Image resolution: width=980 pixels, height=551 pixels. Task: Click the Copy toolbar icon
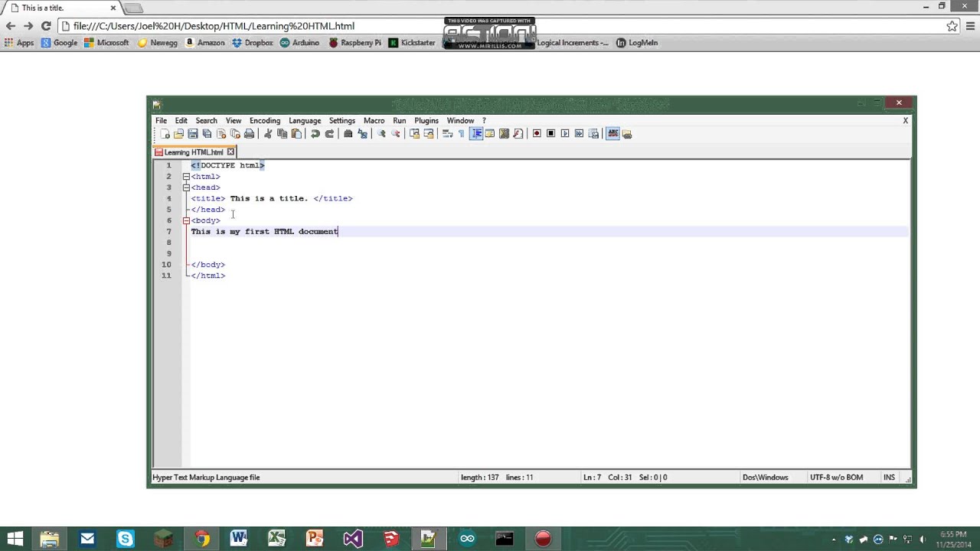tap(282, 134)
